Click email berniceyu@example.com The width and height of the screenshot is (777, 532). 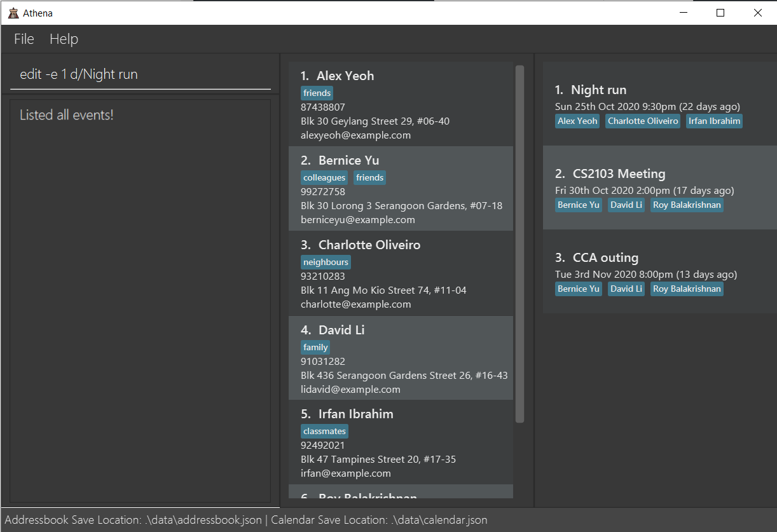[358, 219]
